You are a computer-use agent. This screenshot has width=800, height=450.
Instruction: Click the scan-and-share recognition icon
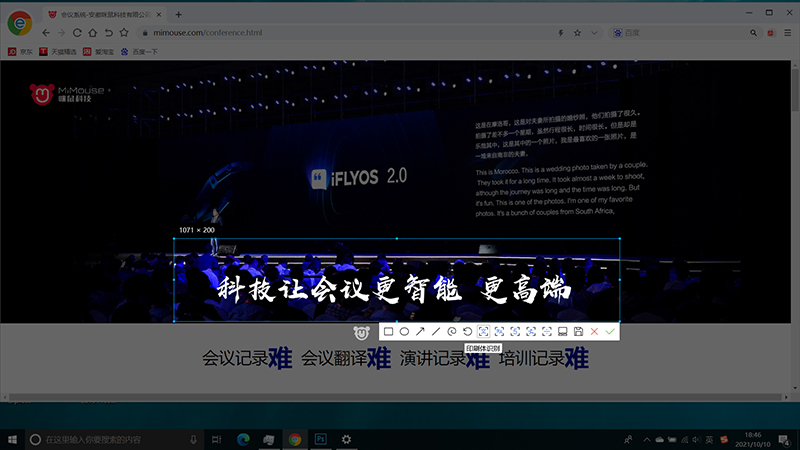(531, 332)
